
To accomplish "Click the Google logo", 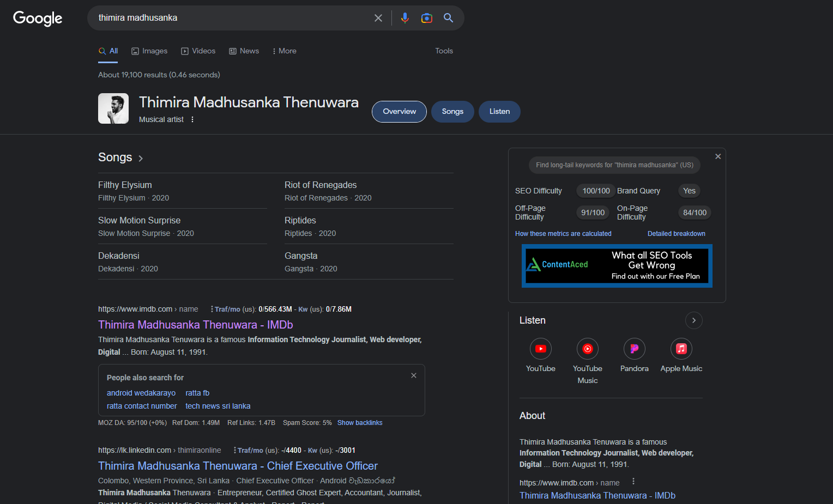I will [38, 18].
